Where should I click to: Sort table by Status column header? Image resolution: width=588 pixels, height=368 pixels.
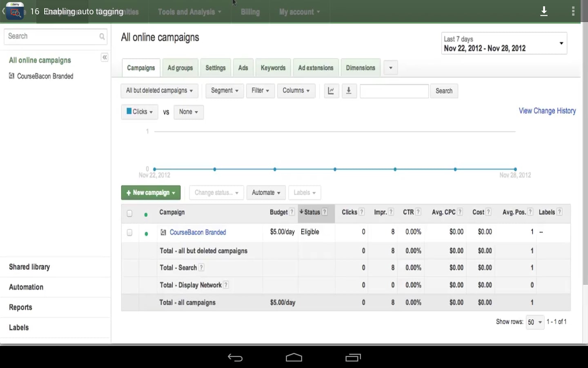(312, 212)
